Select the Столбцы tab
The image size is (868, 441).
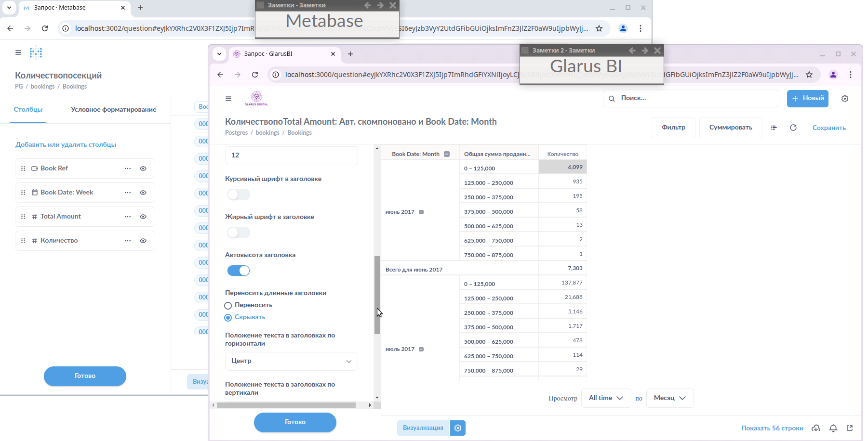[x=28, y=110]
